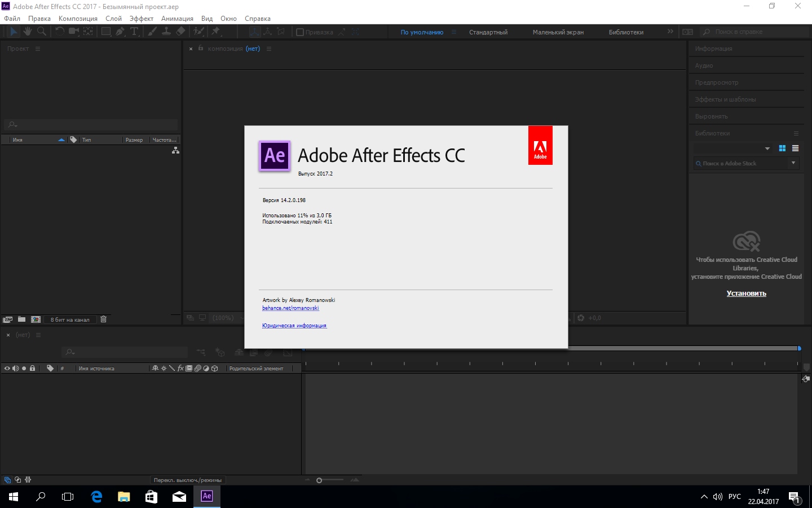The width and height of the screenshot is (812, 508).
Task: Switch Libraries to grid view
Action: click(x=782, y=148)
